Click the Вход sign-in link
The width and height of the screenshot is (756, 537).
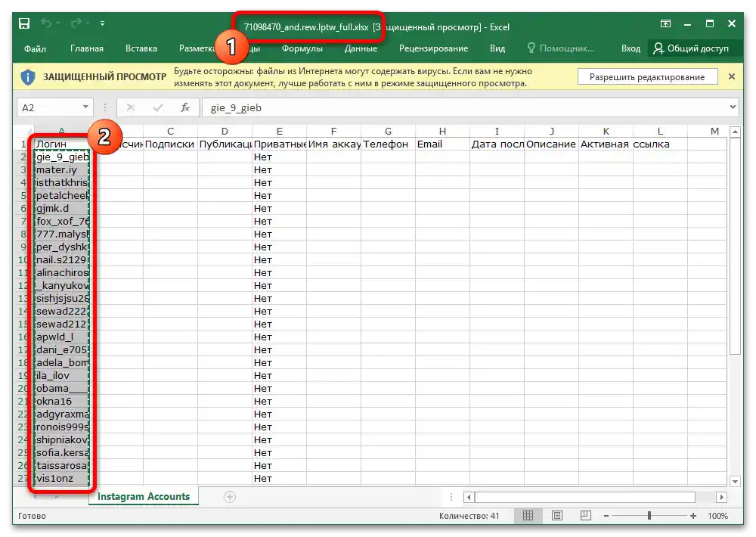631,48
